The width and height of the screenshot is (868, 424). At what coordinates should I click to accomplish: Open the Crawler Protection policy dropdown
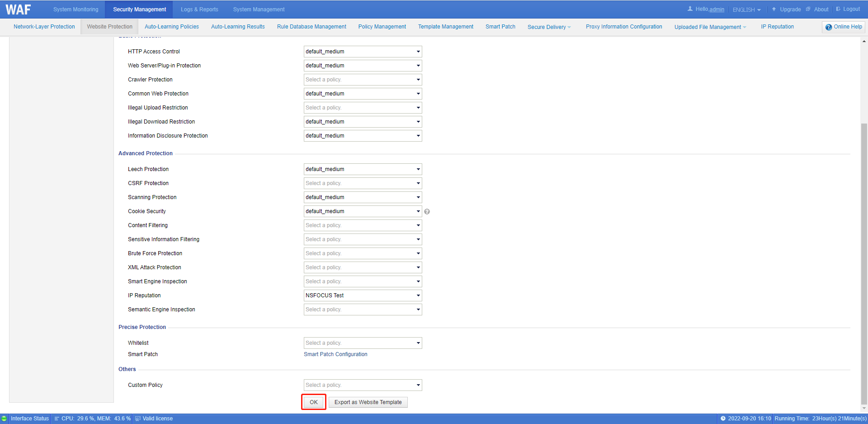tap(363, 80)
